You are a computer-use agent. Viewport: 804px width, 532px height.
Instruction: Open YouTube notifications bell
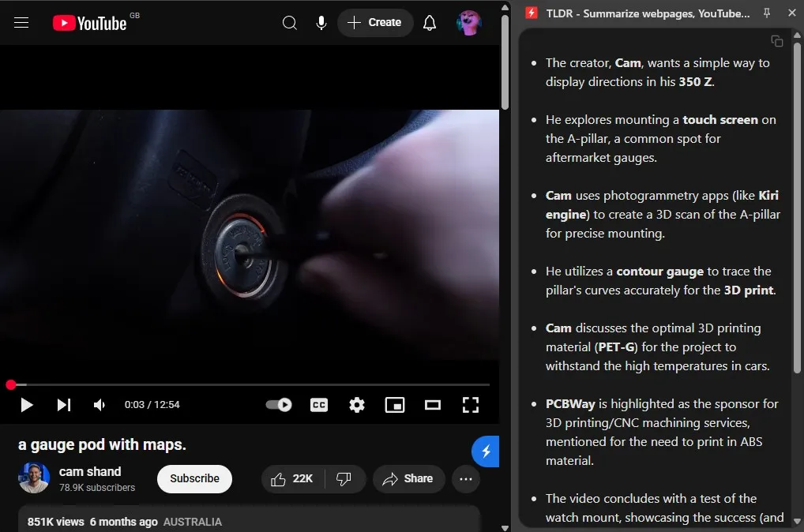tap(429, 23)
